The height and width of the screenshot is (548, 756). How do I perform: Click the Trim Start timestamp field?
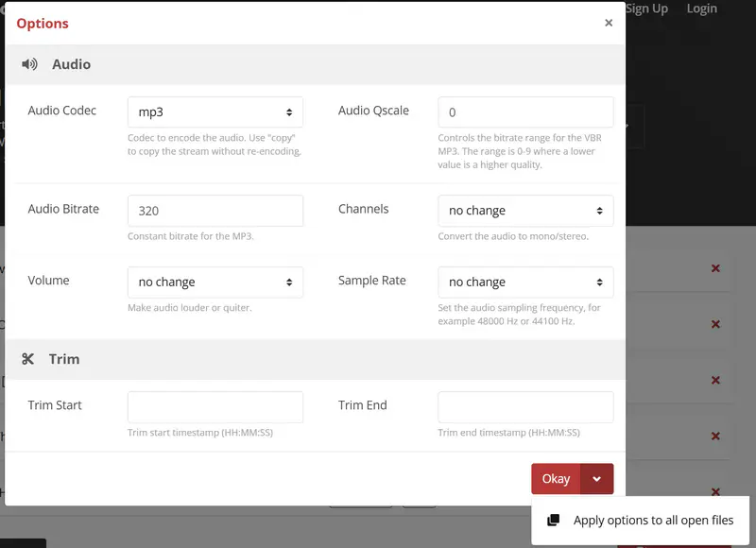click(215, 406)
